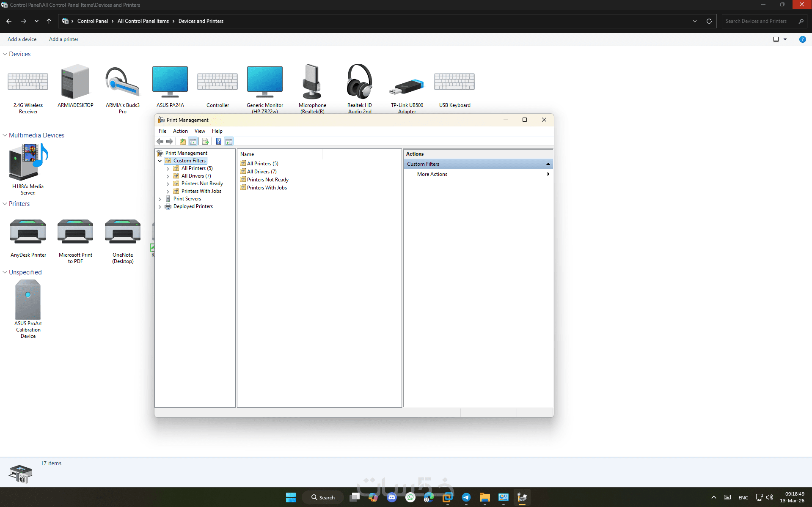This screenshot has height=507, width=812.
Task: Expand Printers With Jobs in the tree
Action: tap(168, 191)
